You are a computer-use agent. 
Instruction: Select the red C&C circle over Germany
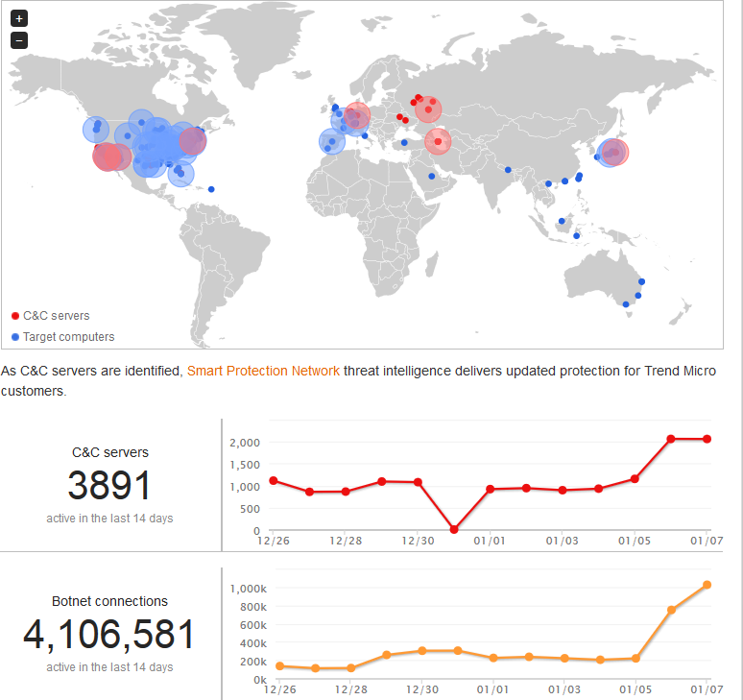coord(357,116)
